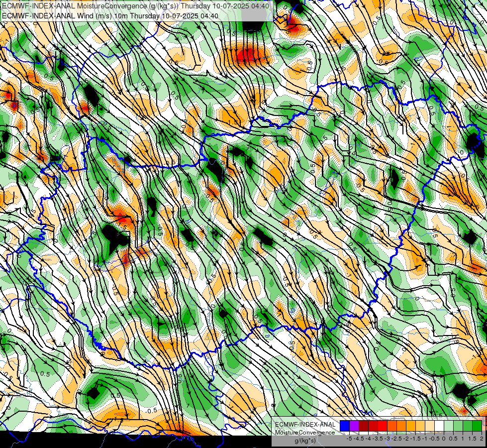The width and height of the screenshot is (487, 448).
Task: Click the white swatch between -0.5 and 0
Action: (439, 426)
